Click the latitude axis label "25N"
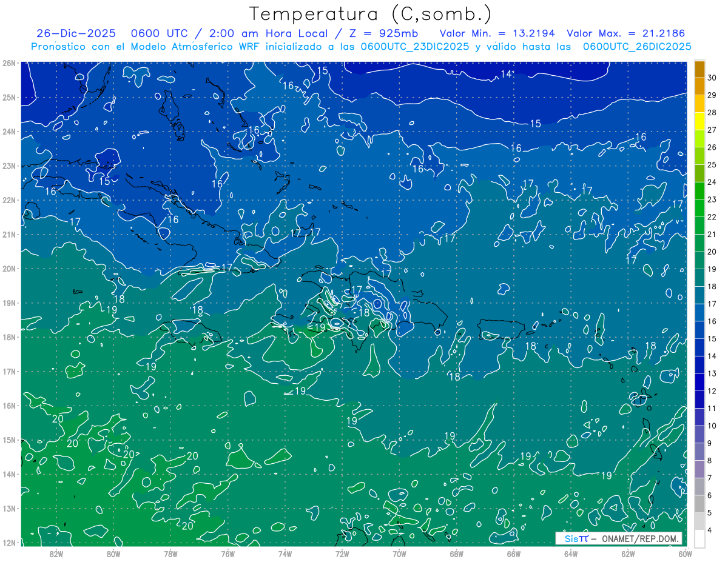Screen dimensions: 728x562 click(x=8, y=97)
